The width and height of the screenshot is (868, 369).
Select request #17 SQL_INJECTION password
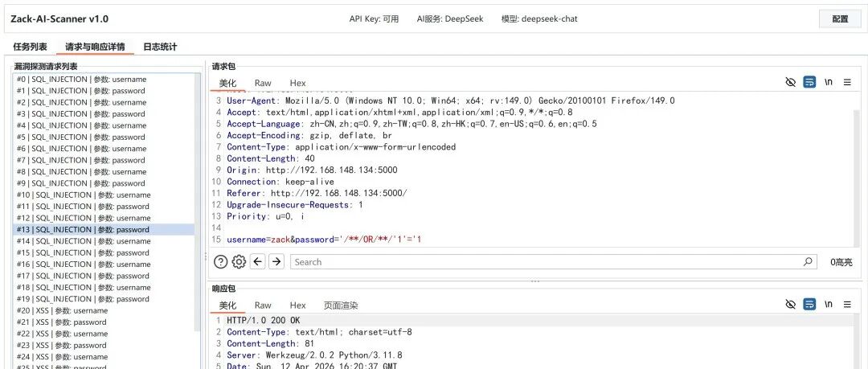coord(104,276)
